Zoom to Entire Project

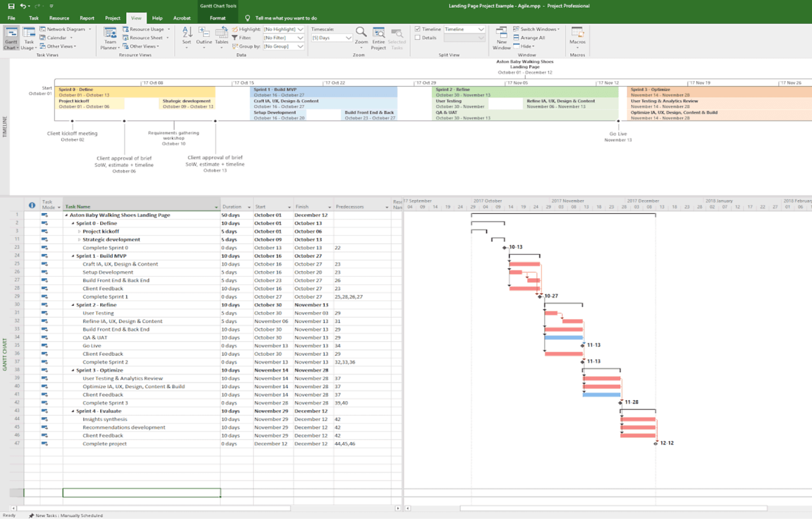point(378,38)
